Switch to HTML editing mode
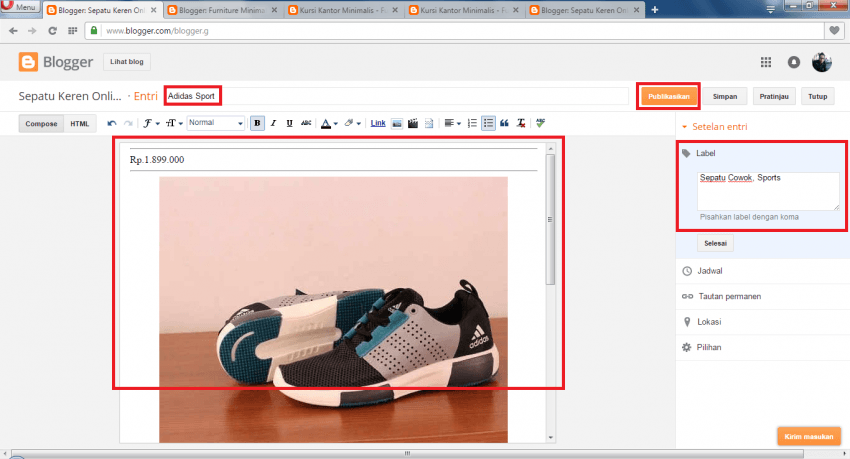Screen dimensions: 850x459 coord(80,124)
